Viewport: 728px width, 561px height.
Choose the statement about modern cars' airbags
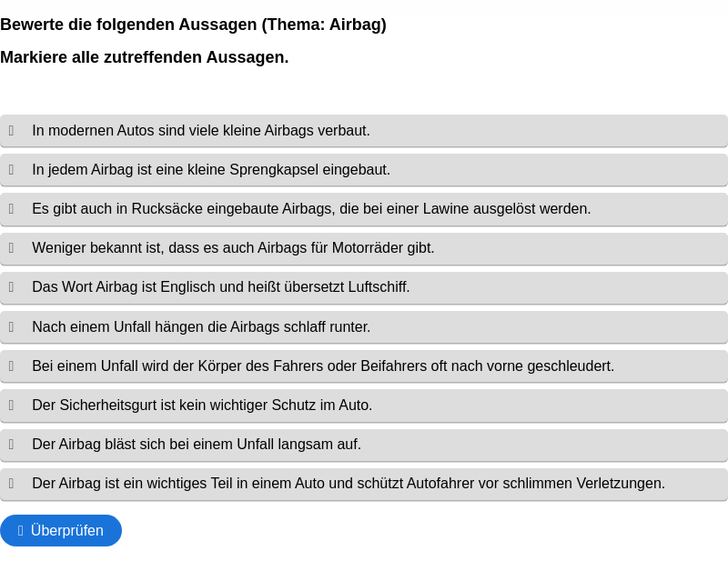click(x=364, y=131)
